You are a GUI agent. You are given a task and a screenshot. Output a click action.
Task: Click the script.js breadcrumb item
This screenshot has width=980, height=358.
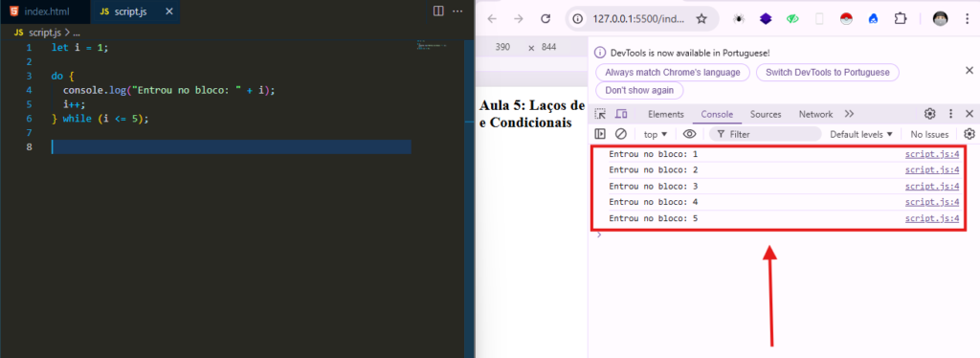pyautogui.click(x=46, y=33)
